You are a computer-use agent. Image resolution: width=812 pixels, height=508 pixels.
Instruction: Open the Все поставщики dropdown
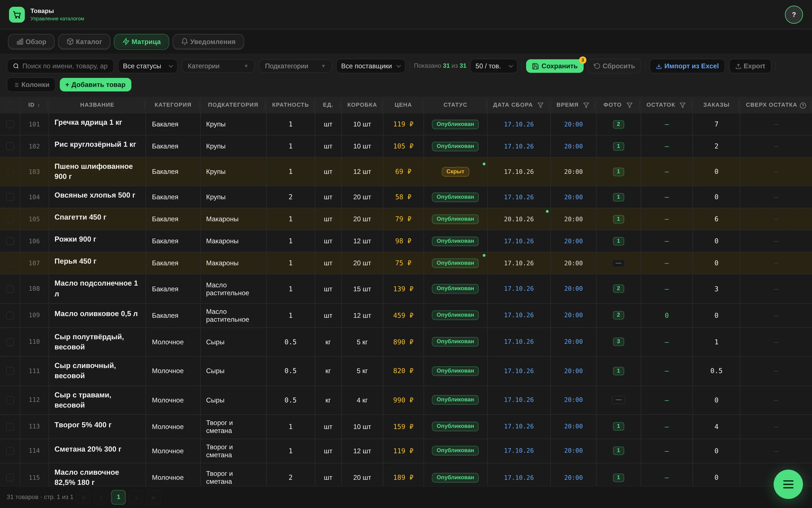pos(370,66)
